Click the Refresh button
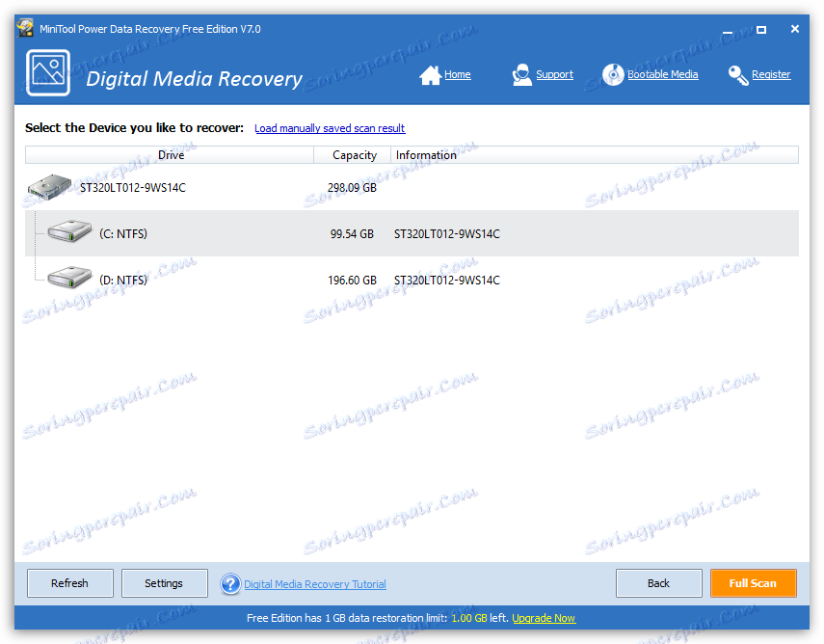This screenshot has height=644, width=824. click(70, 583)
